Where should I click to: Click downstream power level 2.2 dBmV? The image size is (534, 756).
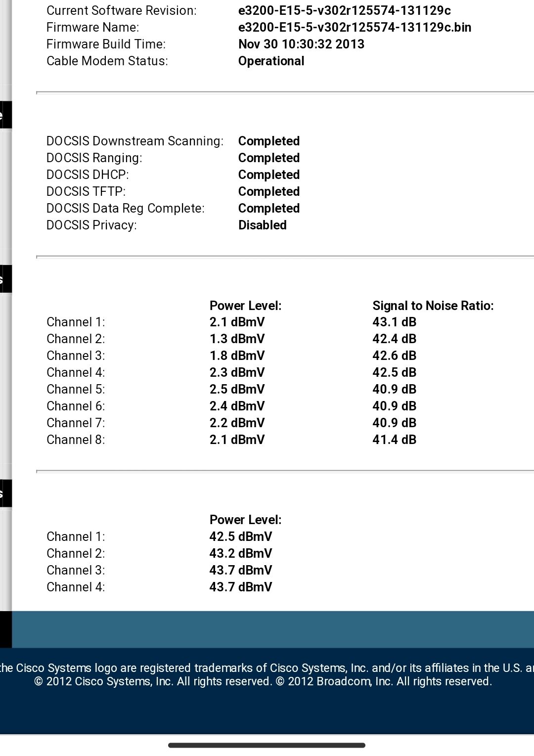point(237,423)
